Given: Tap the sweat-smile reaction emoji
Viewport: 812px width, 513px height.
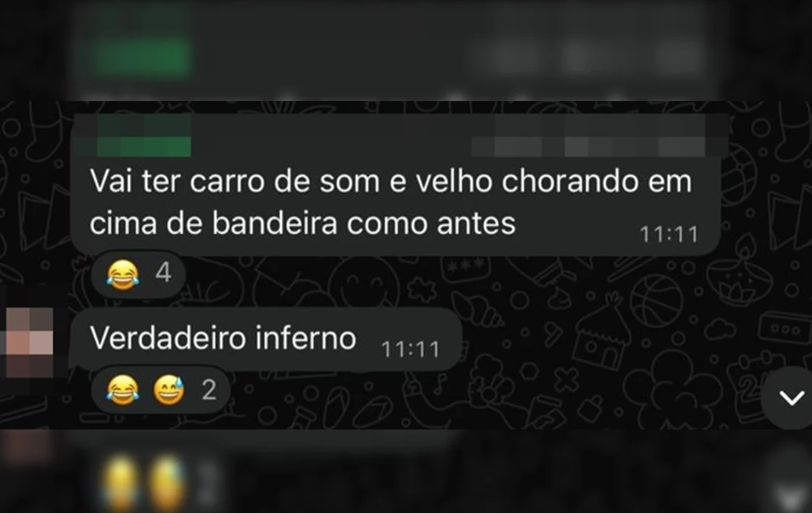Looking at the screenshot, I should (168, 390).
